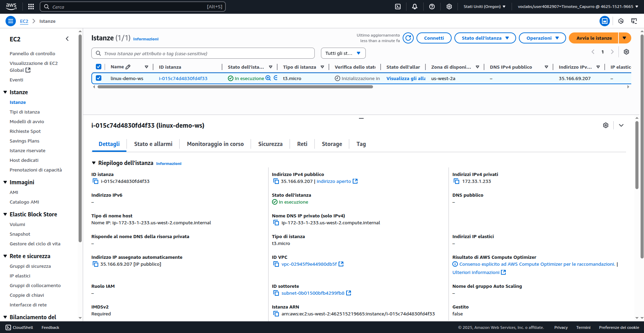Open Gruppi di sicurezza in sidebar
This screenshot has width=644, height=333.
tap(30, 266)
